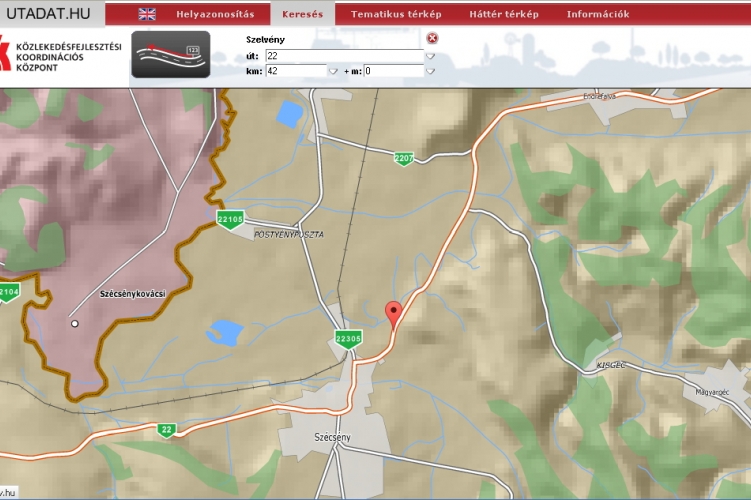Click the UK flag language icon
Image resolution: width=751 pixels, height=500 pixels.
tap(147, 14)
